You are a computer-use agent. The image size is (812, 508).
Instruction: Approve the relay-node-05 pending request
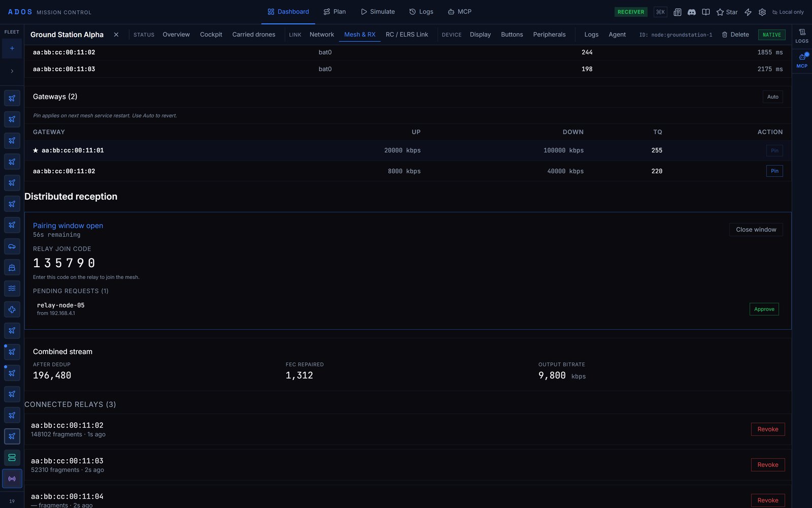point(764,309)
